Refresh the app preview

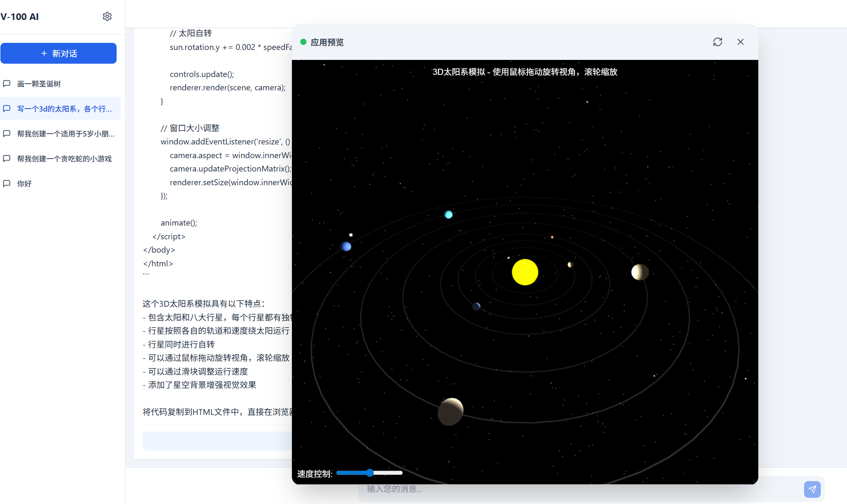click(717, 42)
